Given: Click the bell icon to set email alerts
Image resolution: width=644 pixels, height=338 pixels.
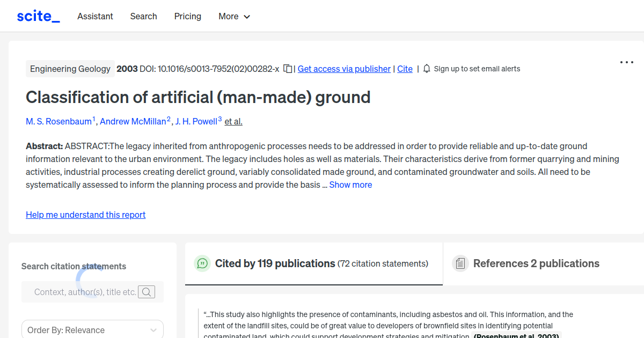Looking at the screenshot, I should click(426, 69).
